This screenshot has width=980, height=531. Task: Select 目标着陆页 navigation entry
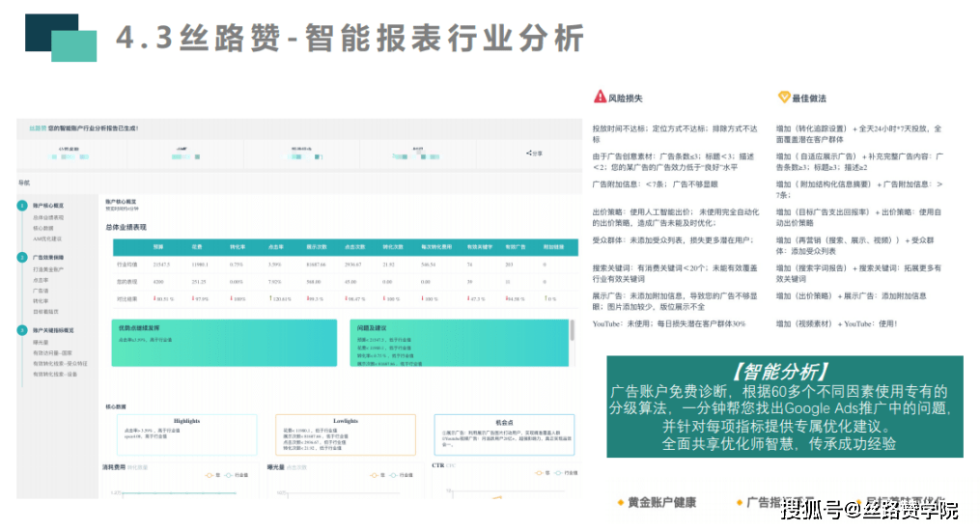[45, 311]
